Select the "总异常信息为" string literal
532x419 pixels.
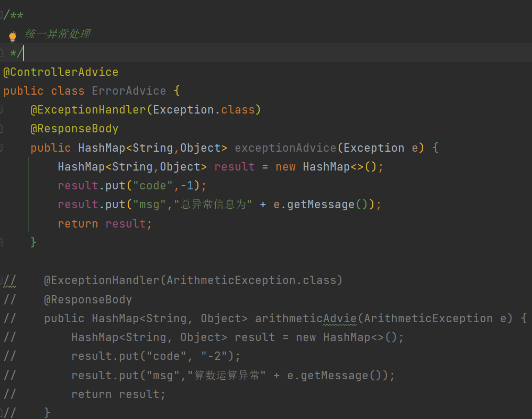click(215, 205)
